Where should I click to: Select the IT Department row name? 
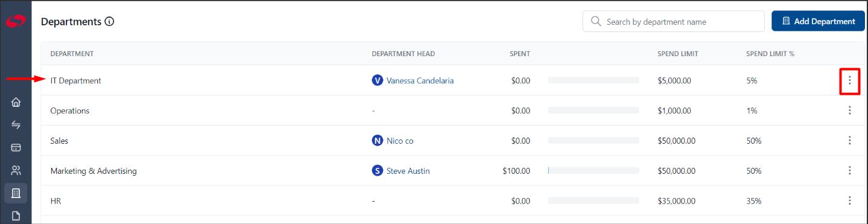(76, 81)
